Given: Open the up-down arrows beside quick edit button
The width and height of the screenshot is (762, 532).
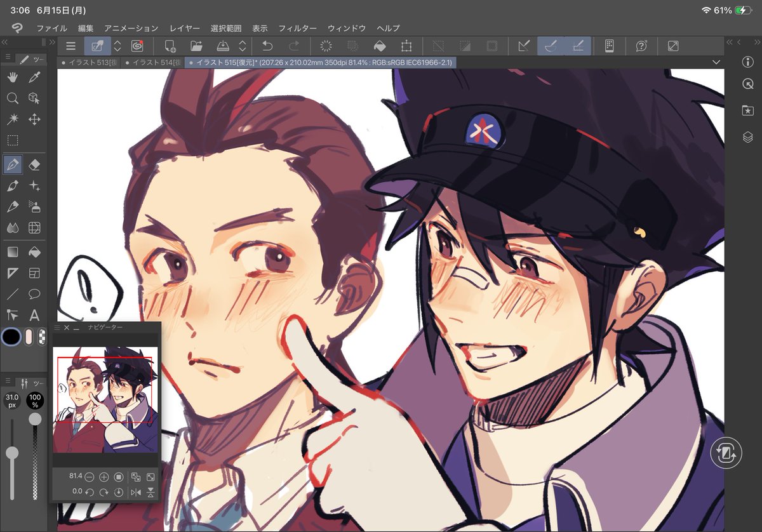Looking at the screenshot, I should [x=117, y=46].
